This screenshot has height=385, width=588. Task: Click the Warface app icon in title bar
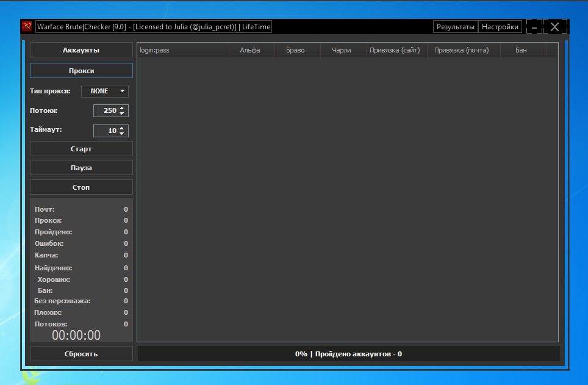tap(27, 26)
